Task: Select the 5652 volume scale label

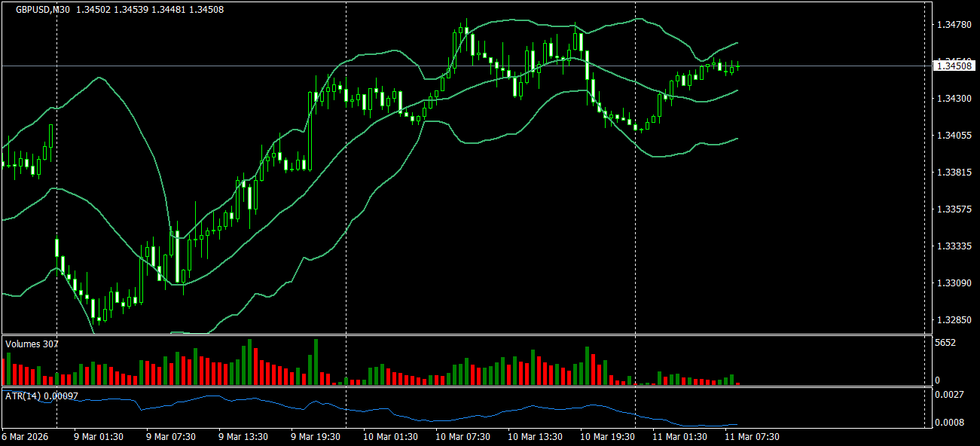Action: [944, 340]
